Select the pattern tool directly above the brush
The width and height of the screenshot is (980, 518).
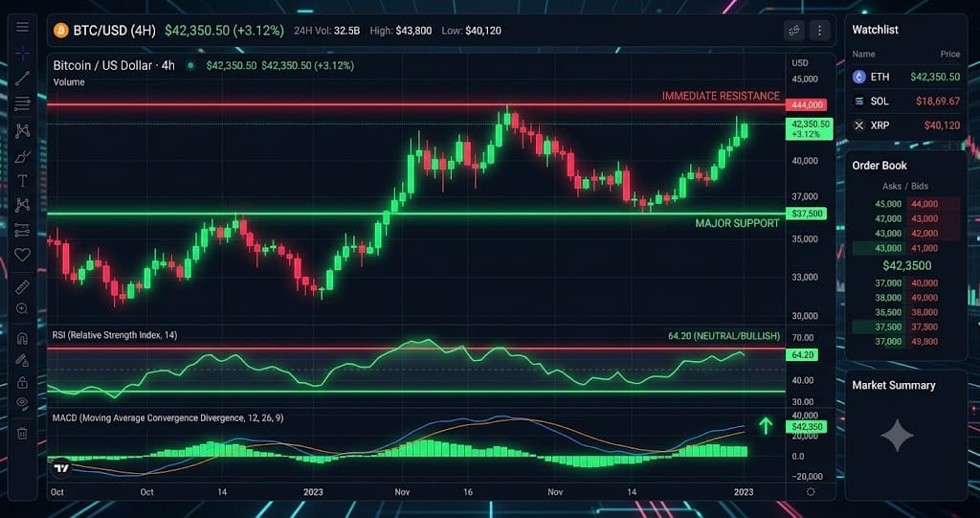(23, 131)
